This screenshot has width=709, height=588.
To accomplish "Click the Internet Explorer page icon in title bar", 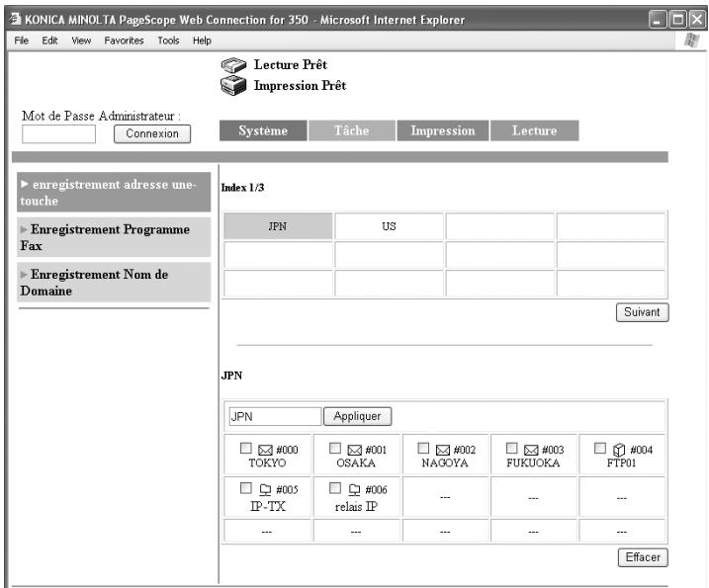I will click(15, 19).
